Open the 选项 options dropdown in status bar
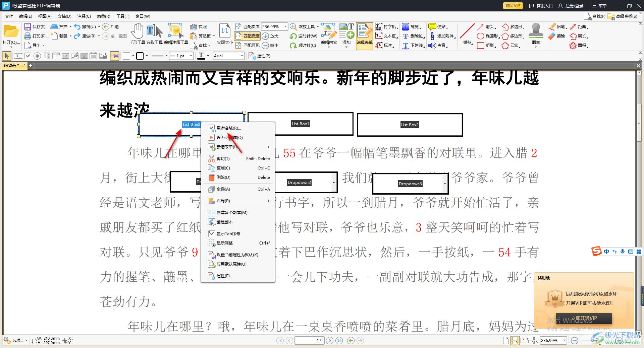644x348 pixels. (x=15, y=341)
